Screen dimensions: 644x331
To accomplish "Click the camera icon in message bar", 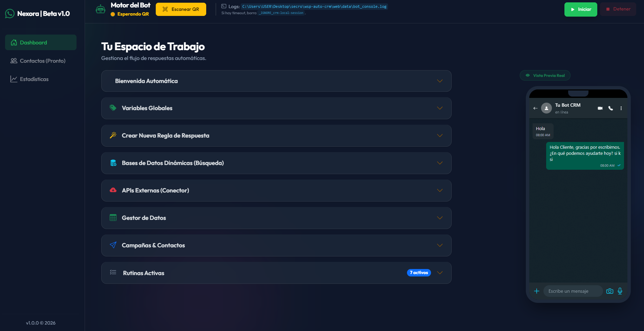I will pos(610,291).
